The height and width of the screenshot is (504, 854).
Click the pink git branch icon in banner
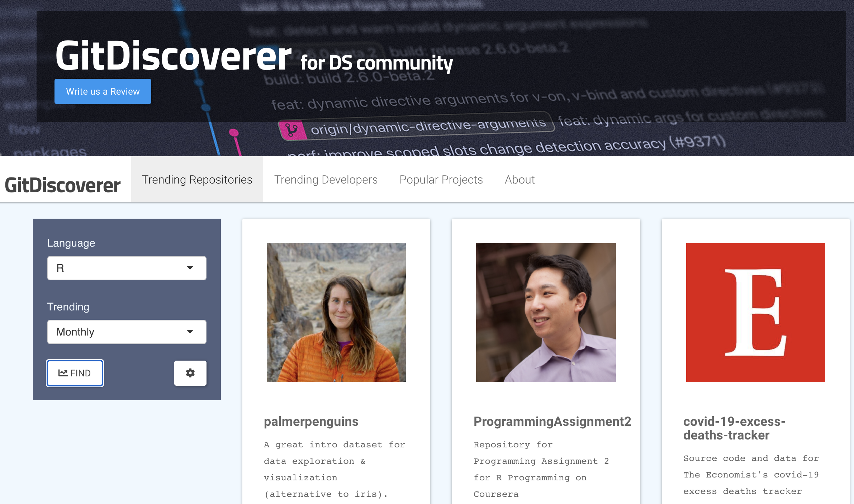tap(292, 130)
